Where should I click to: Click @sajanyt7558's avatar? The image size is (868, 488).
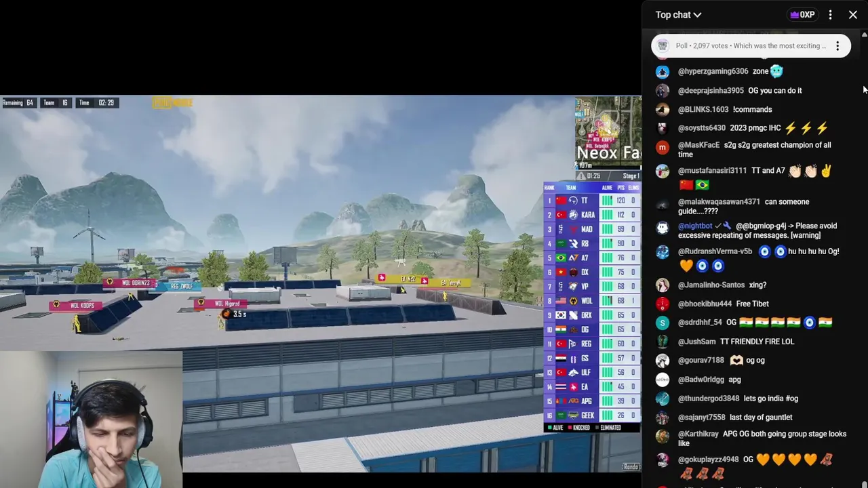pyautogui.click(x=663, y=418)
